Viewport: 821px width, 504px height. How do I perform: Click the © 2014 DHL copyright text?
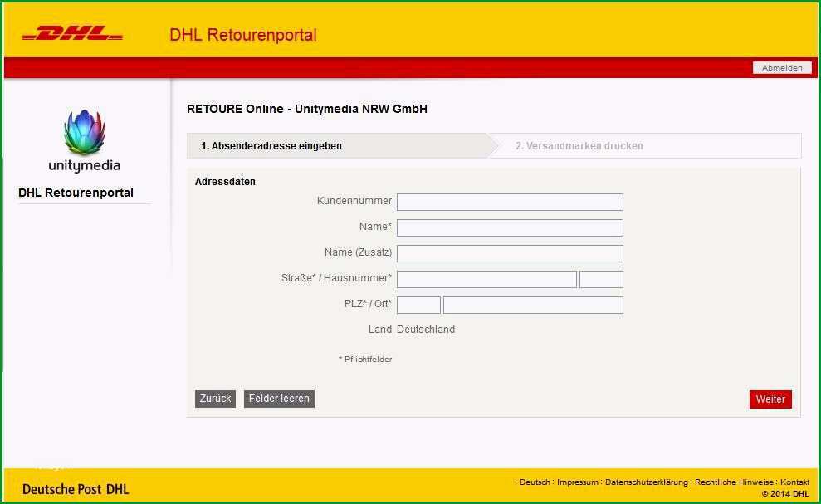(785, 493)
